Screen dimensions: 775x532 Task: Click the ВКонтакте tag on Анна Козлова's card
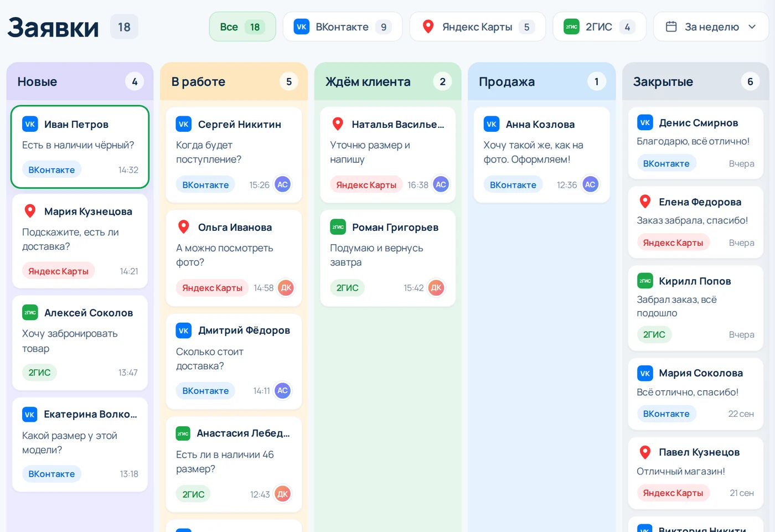pos(513,184)
